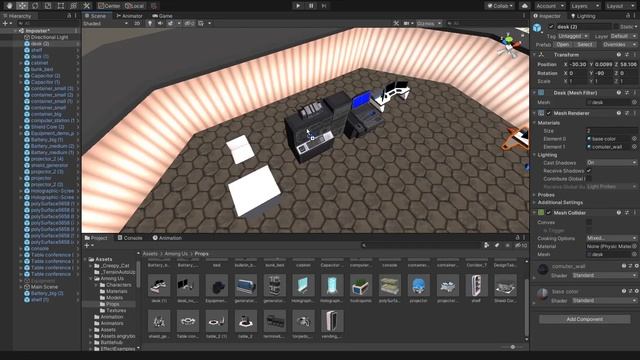Open the Layout dropdown
Image resolution: width=640 pixels, height=360 pixels.
pyautogui.click(x=620, y=6)
